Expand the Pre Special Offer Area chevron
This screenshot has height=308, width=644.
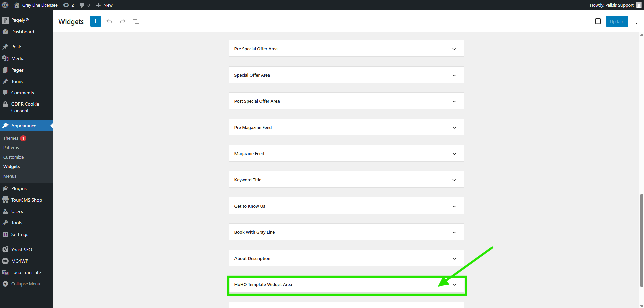click(x=454, y=49)
